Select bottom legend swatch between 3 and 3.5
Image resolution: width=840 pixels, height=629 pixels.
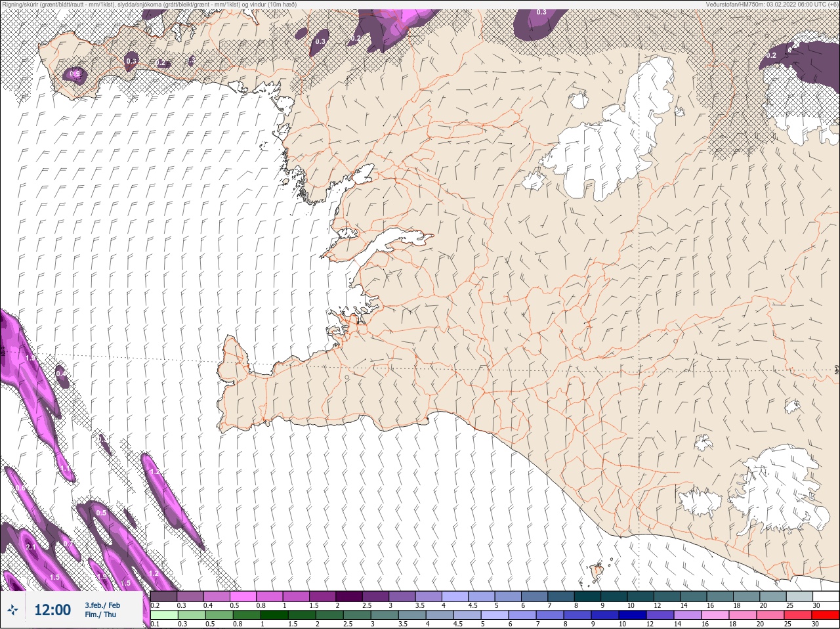coord(384,615)
